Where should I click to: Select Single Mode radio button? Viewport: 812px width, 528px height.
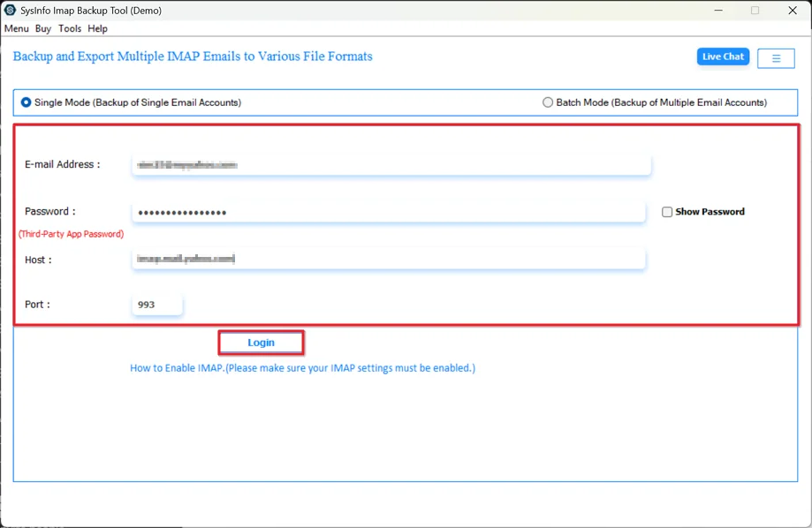coord(27,102)
